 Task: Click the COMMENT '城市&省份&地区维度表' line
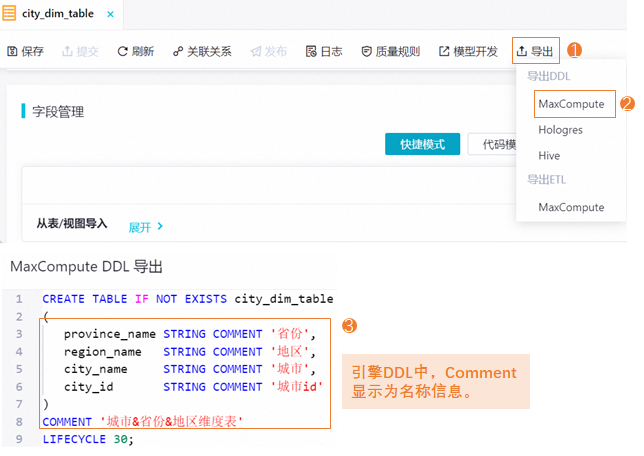[x=143, y=421]
